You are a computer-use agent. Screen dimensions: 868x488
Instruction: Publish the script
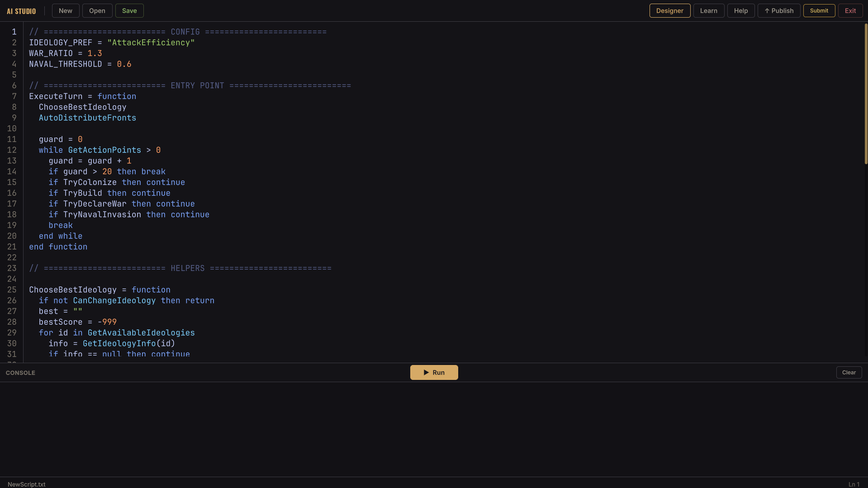pos(779,11)
